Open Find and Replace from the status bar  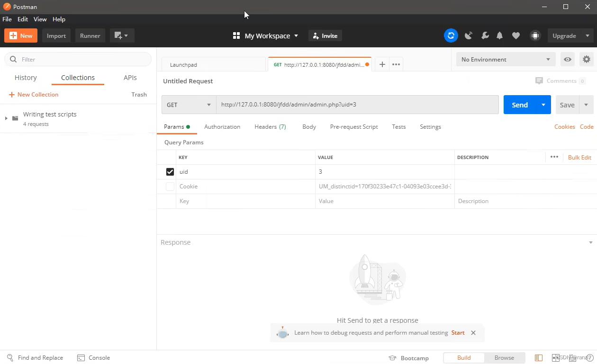[x=35, y=358]
